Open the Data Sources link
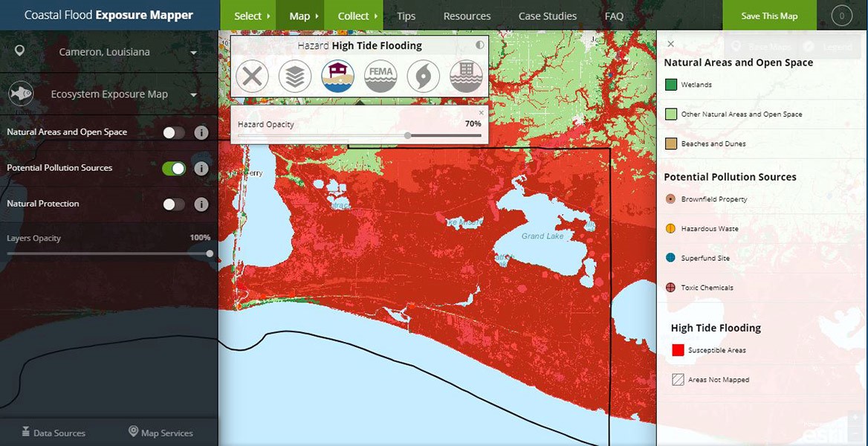This screenshot has height=446, width=868. point(54,433)
